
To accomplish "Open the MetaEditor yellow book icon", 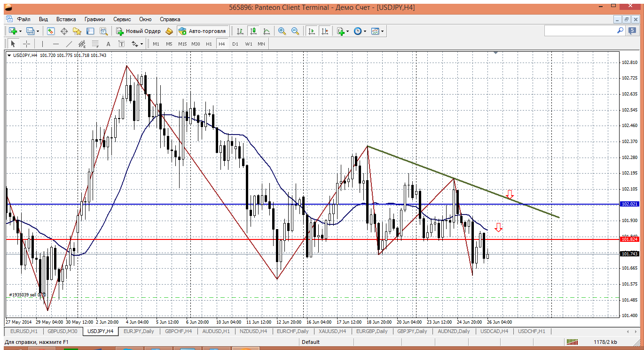I will tap(169, 31).
